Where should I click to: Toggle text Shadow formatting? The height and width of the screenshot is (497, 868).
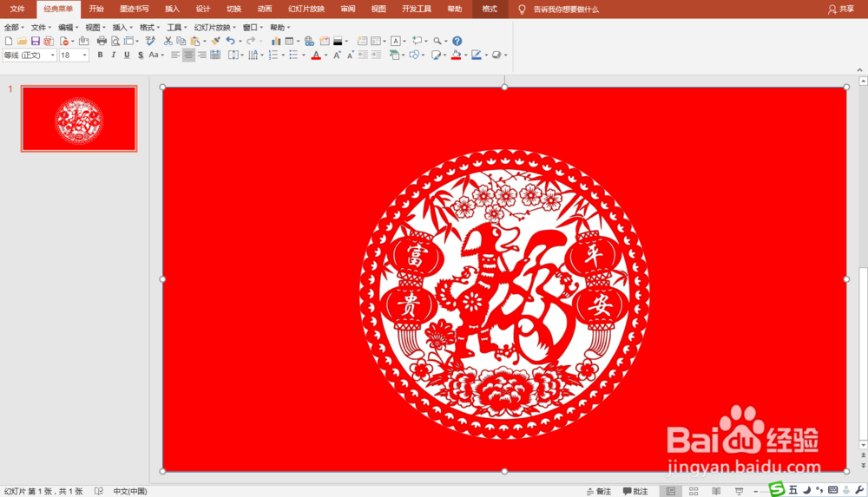[x=141, y=55]
